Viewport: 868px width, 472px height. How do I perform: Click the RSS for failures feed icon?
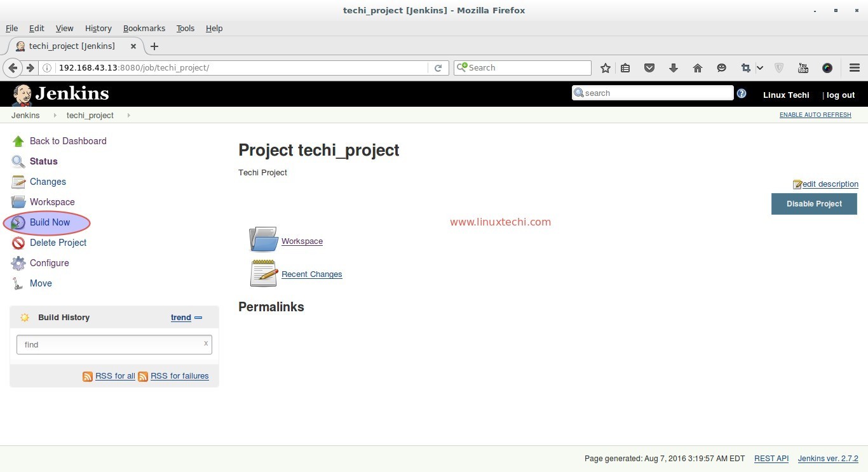[144, 376]
